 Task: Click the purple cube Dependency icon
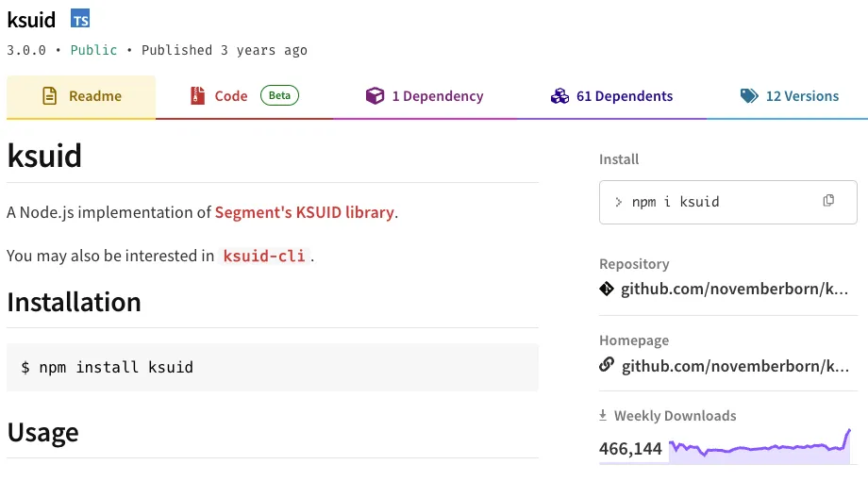(375, 96)
